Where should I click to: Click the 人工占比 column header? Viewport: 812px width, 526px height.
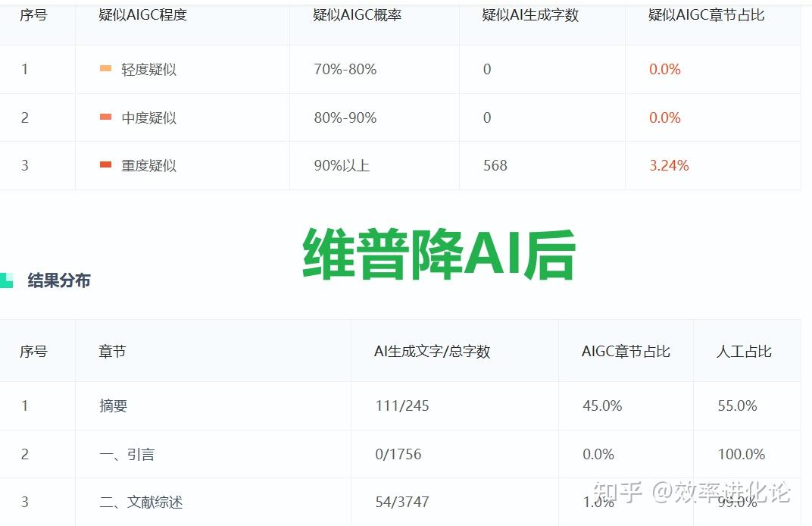click(744, 352)
